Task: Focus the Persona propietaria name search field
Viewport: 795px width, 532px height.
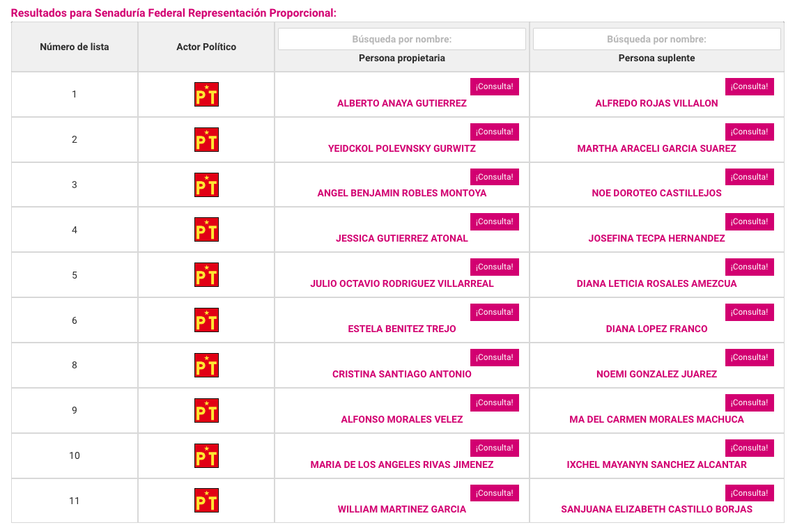Action: click(401, 39)
